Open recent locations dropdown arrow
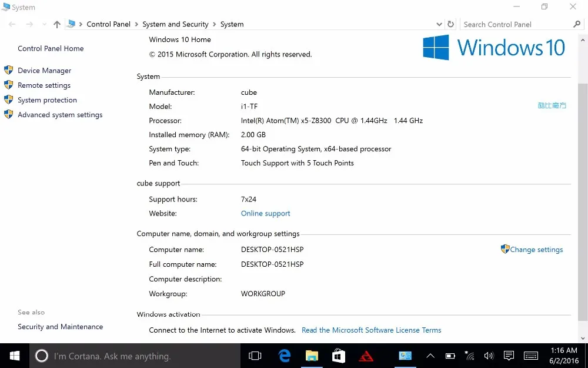 tap(44, 24)
